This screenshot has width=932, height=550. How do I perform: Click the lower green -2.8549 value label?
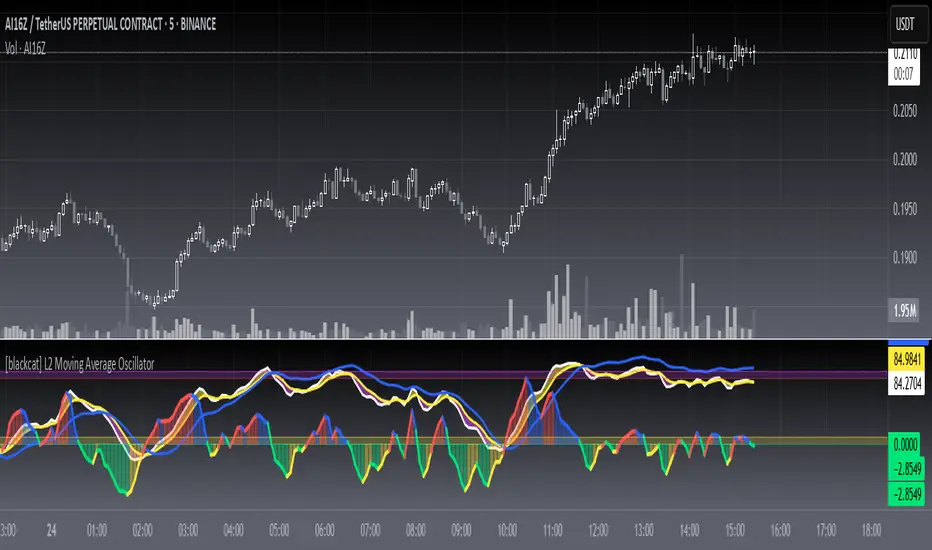point(905,494)
